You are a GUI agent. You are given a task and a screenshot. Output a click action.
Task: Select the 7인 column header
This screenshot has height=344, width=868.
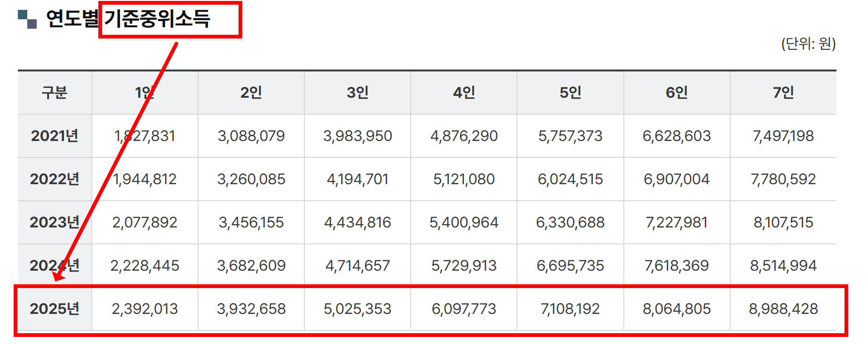(783, 93)
